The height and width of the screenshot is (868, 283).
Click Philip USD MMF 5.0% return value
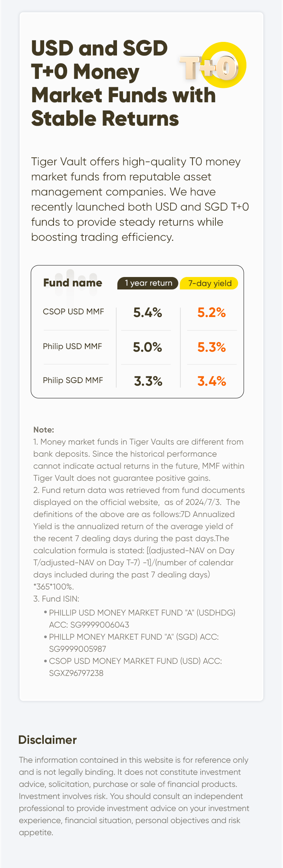(x=148, y=347)
